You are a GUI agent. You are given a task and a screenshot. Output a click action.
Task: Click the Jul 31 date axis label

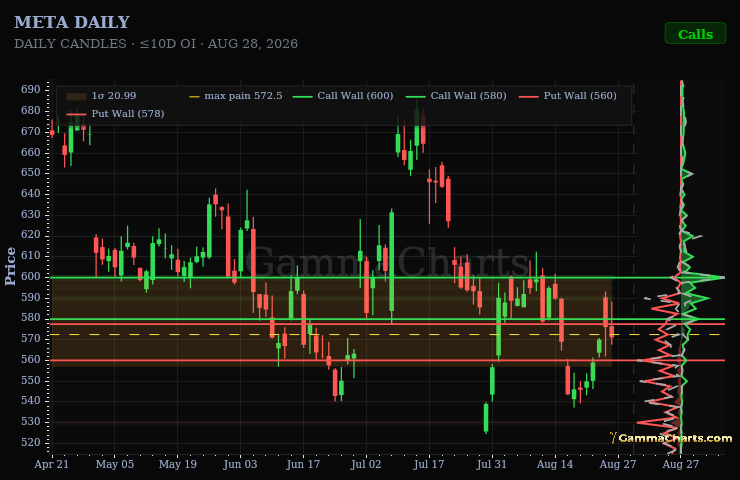(491, 464)
